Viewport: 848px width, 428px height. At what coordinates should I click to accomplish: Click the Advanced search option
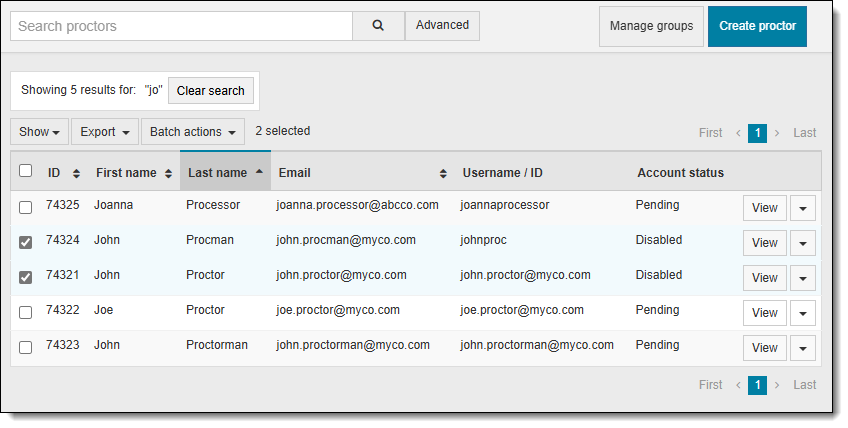[442, 26]
